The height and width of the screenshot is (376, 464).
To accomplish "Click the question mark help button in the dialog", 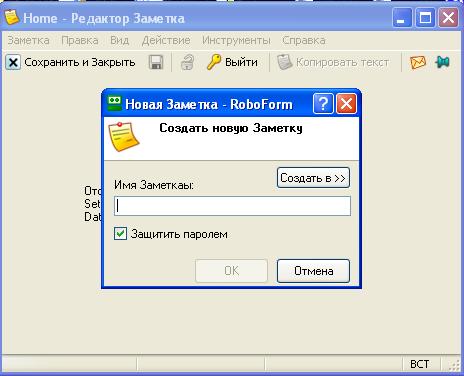I will click(323, 104).
